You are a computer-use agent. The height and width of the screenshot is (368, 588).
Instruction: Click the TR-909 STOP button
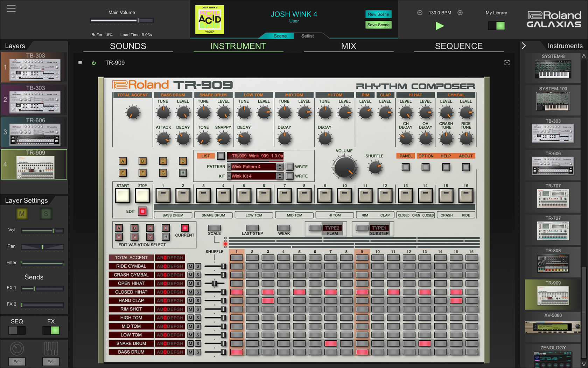[x=142, y=196]
